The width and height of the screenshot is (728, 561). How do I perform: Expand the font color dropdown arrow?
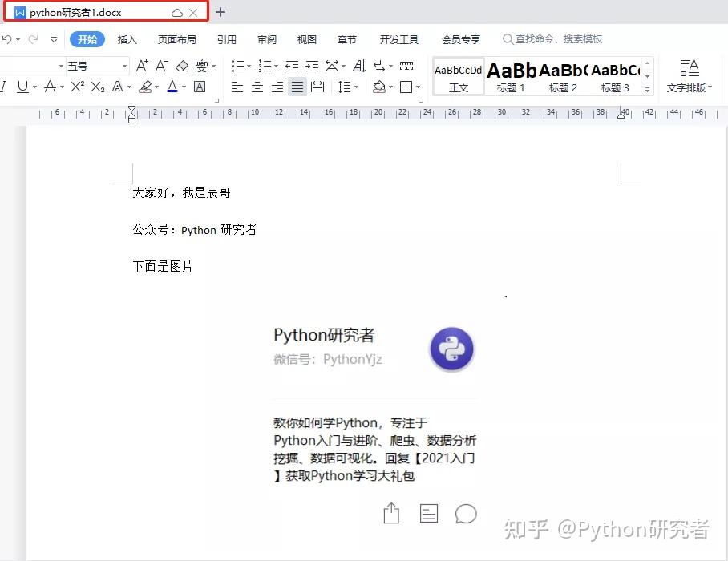click(183, 86)
